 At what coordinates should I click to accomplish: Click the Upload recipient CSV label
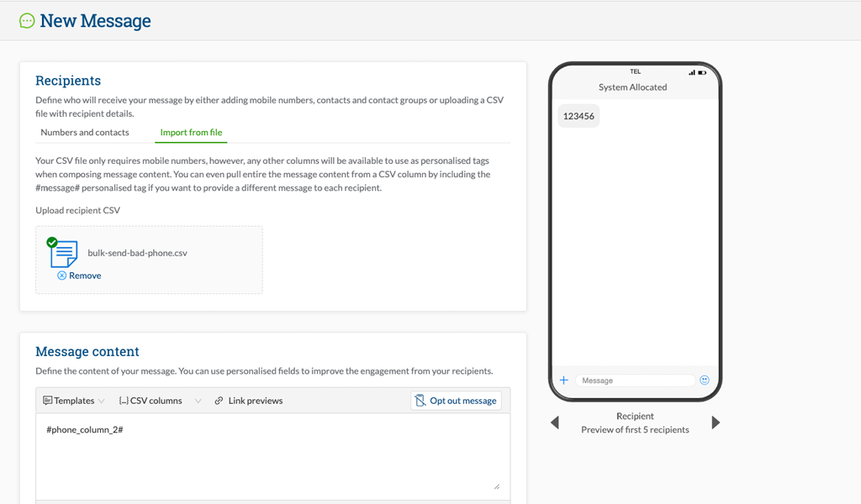point(77,210)
